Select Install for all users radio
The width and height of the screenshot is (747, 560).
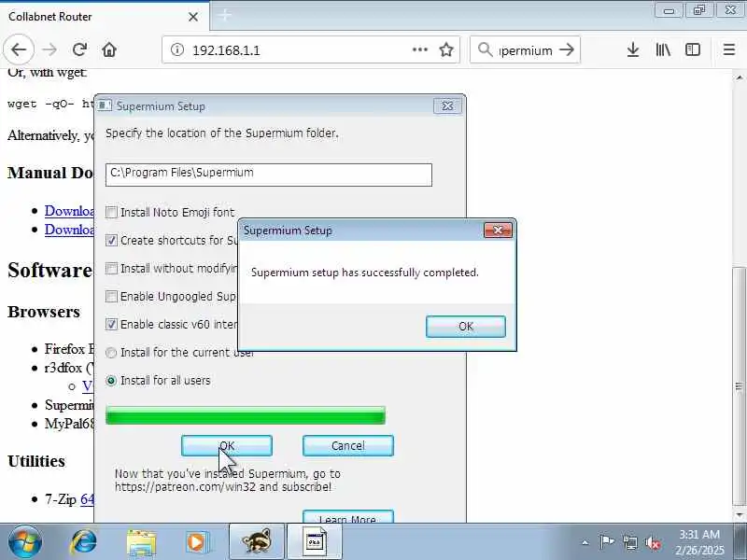click(x=111, y=381)
